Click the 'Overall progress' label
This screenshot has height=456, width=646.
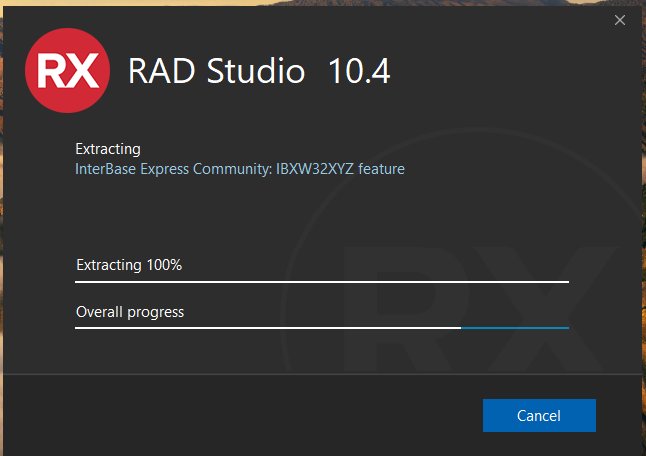(x=130, y=312)
